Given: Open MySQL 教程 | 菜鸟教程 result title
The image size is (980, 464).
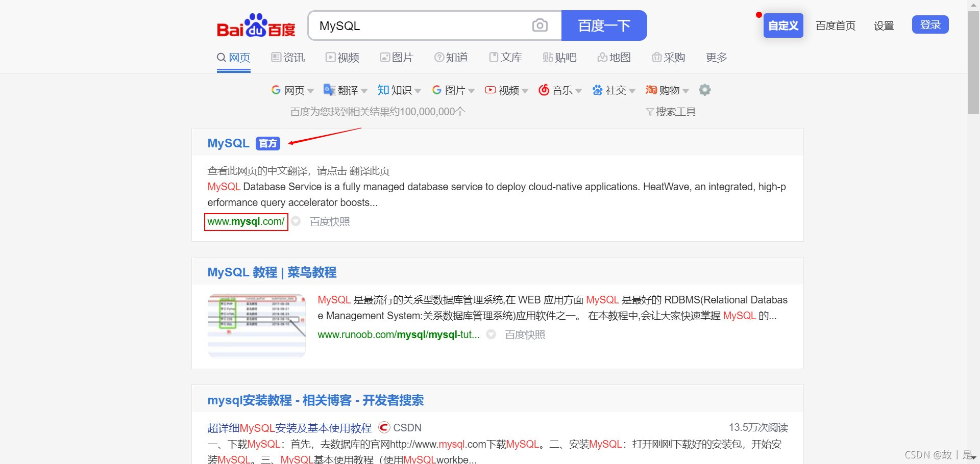Looking at the screenshot, I should pyautogui.click(x=272, y=272).
